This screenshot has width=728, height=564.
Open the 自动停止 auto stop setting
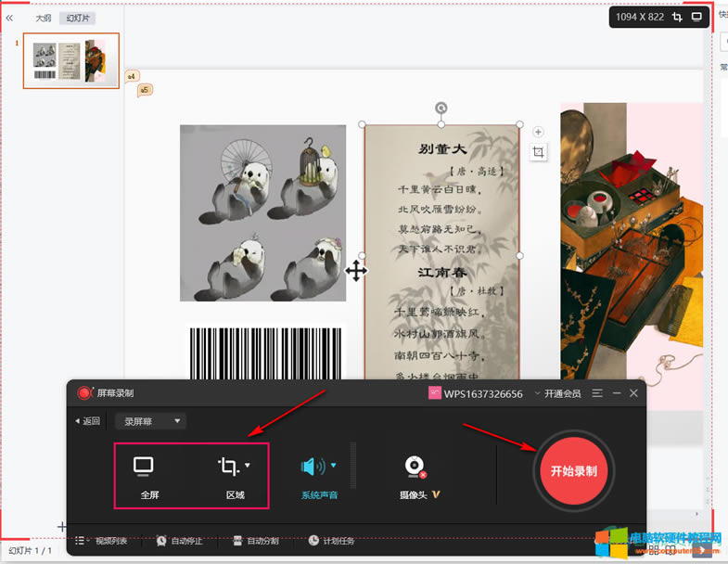click(179, 541)
